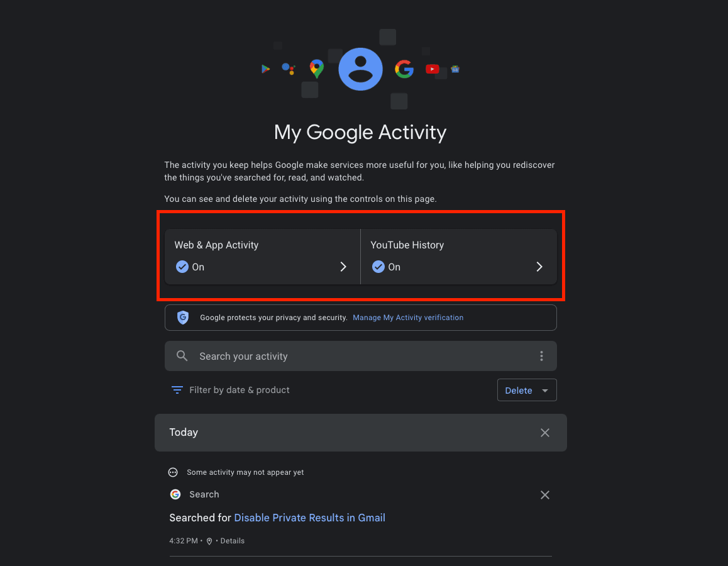
Task: Click the blue account avatar icon
Action: tap(360, 69)
